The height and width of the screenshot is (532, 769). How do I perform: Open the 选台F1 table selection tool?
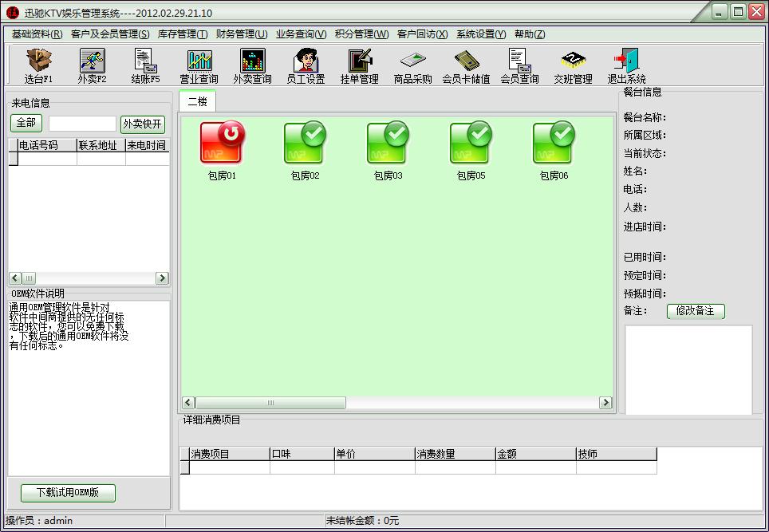click(x=38, y=65)
